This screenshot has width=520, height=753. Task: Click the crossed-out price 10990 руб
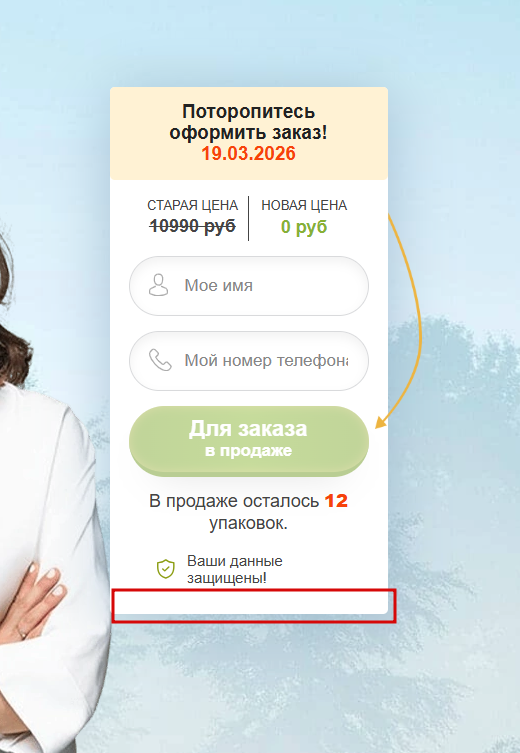[x=193, y=226]
